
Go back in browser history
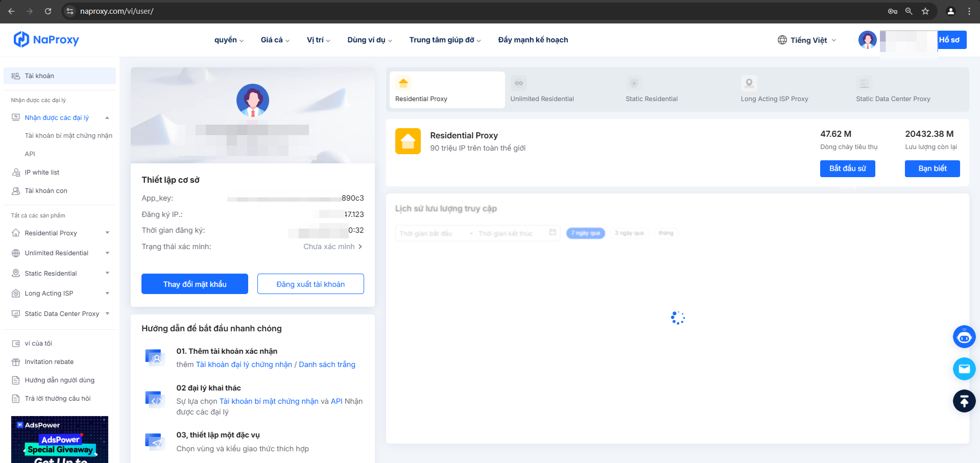point(11,11)
